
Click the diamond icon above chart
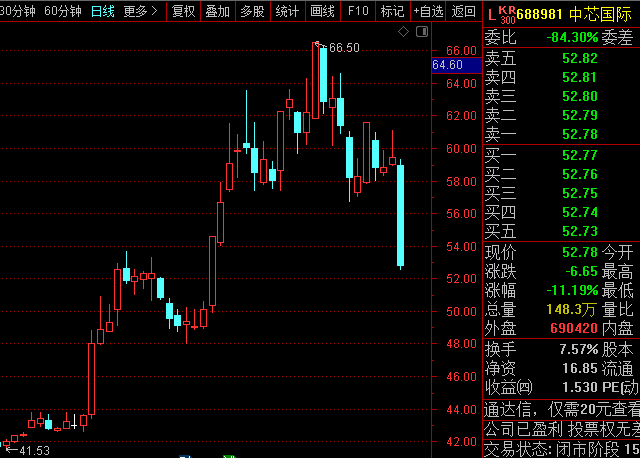point(403,31)
